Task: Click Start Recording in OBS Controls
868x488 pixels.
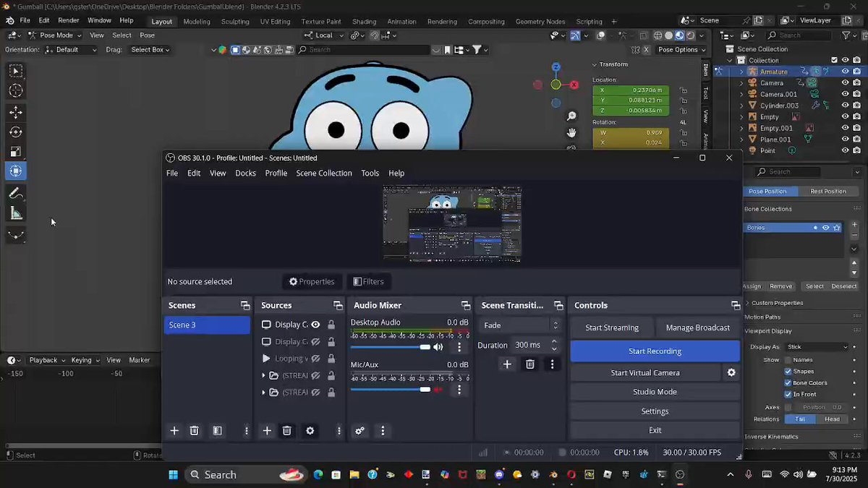Action: click(655, 351)
